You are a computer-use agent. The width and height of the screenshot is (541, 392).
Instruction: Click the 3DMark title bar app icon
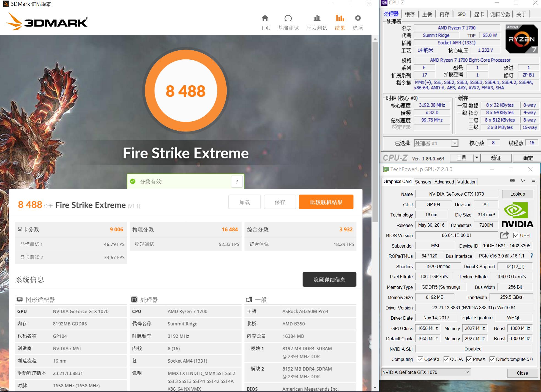click(6, 4)
